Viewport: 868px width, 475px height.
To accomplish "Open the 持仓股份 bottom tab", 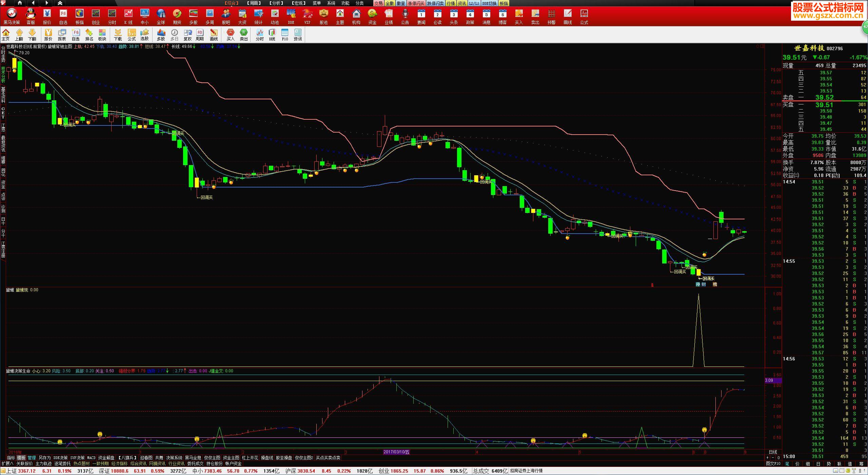I will click(x=214, y=463).
